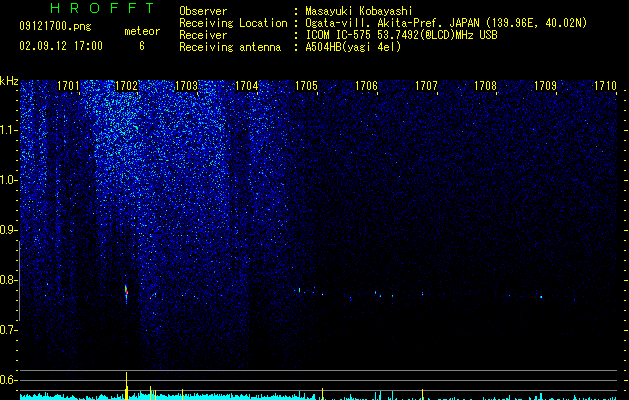Click the Receiving Location label
This screenshot has width=629, height=400.
[233, 23]
